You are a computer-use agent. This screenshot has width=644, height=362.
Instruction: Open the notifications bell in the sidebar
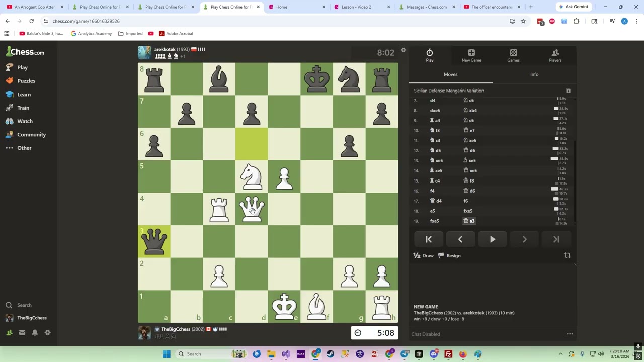coord(35,332)
